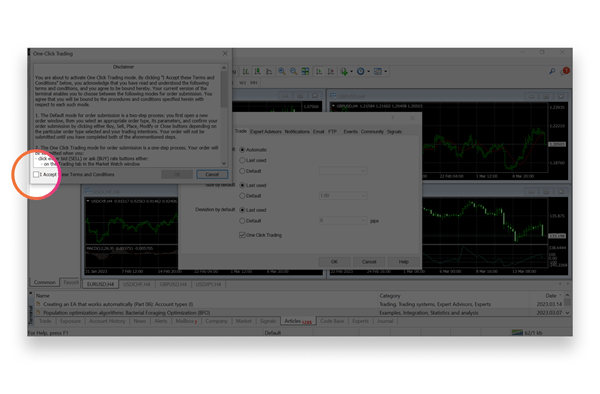
Task: Click the bar chart icon in the toolbar
Action: point(246,72)
